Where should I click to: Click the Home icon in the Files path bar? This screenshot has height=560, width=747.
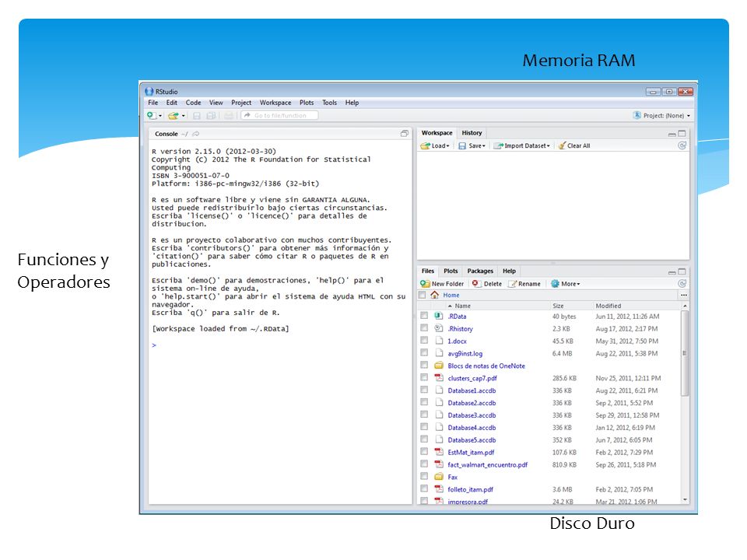(434, 295)
